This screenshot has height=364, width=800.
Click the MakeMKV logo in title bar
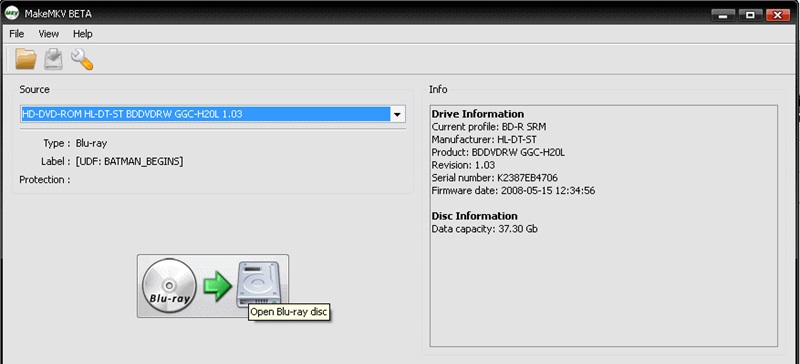coord(12,14)
